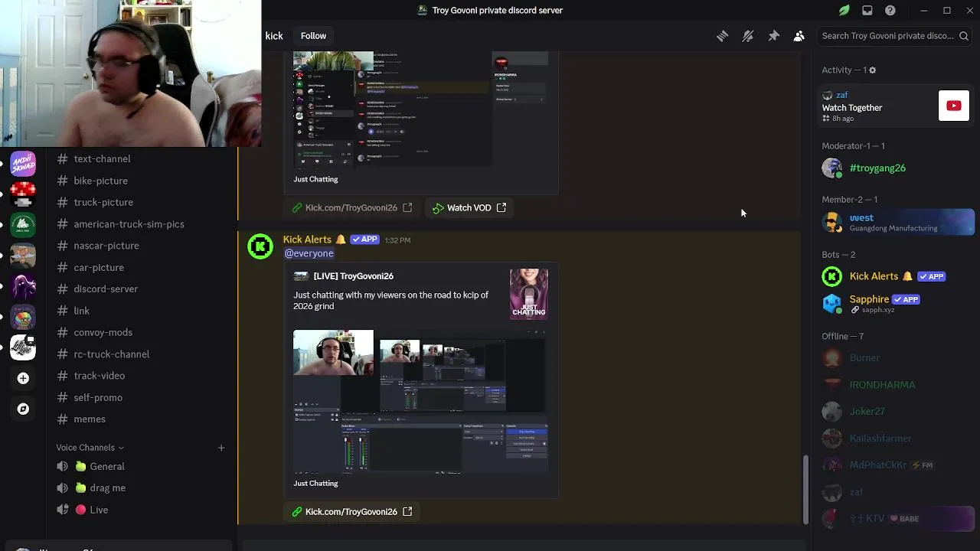The width and height of the screenshot is (980, 551).
Task: Toggle the member list icon
Action: tap(799, 36)
